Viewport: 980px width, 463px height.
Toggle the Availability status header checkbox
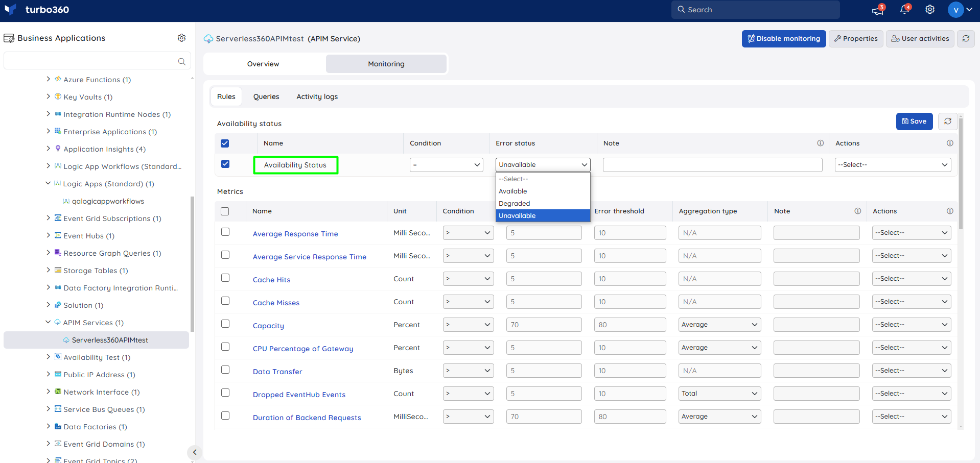[225, 143]
